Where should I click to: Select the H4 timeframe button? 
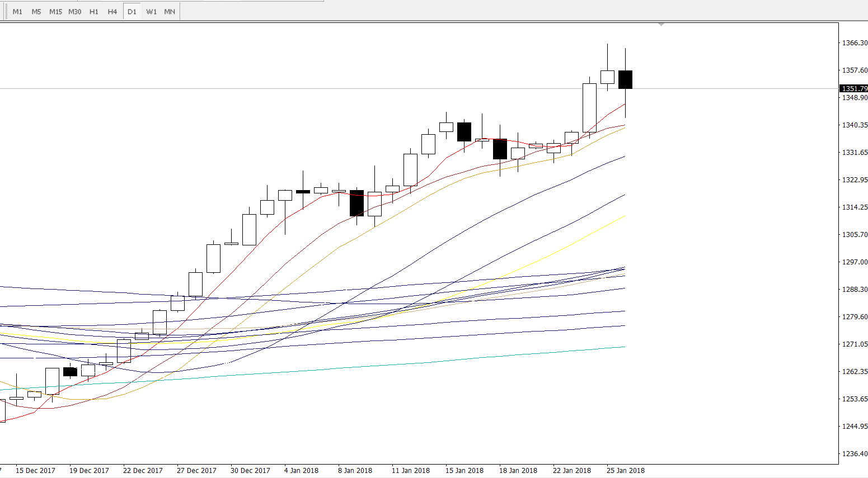coord(112,12)
